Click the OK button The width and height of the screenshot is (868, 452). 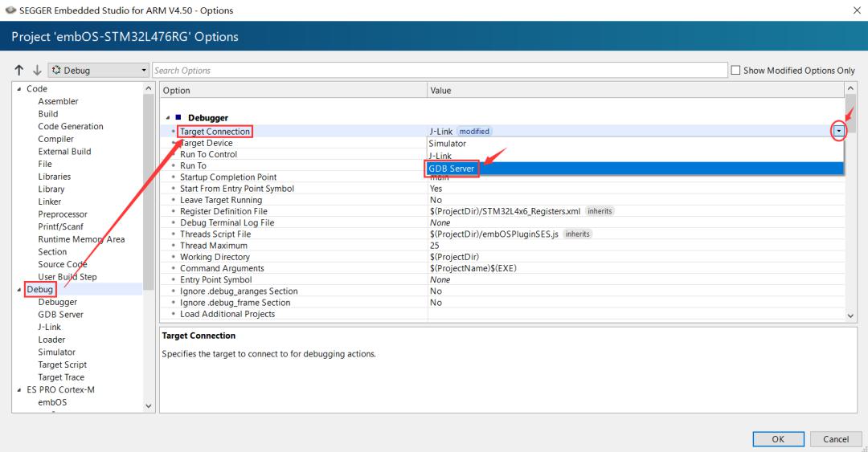pyautogui.click(x=778, y=439)
